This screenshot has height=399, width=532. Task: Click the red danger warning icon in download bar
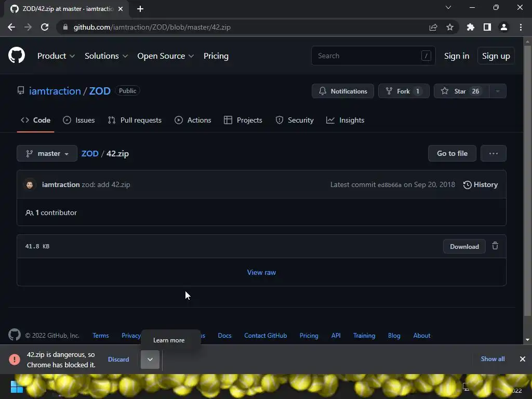coord(15,360)
